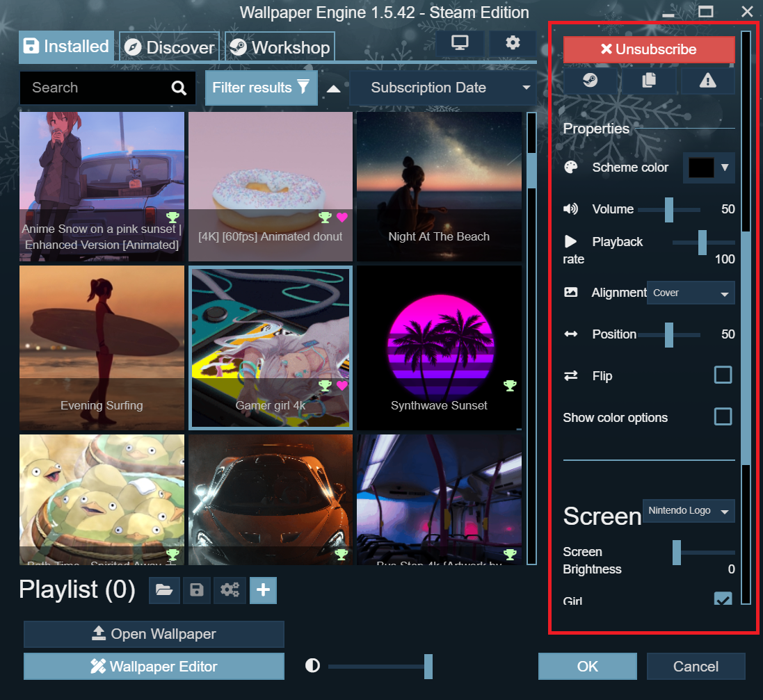The height and width of the screenshot is (700, 763).
Task: Open the Wallpaper Editor
Action: [x=154, y=667]
